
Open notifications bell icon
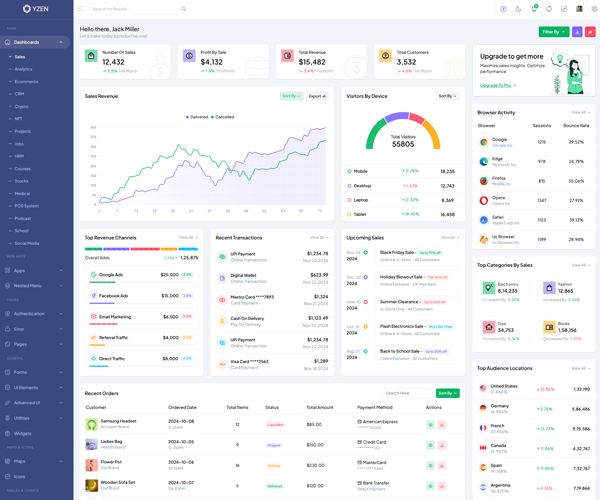[x=549, y=9]
